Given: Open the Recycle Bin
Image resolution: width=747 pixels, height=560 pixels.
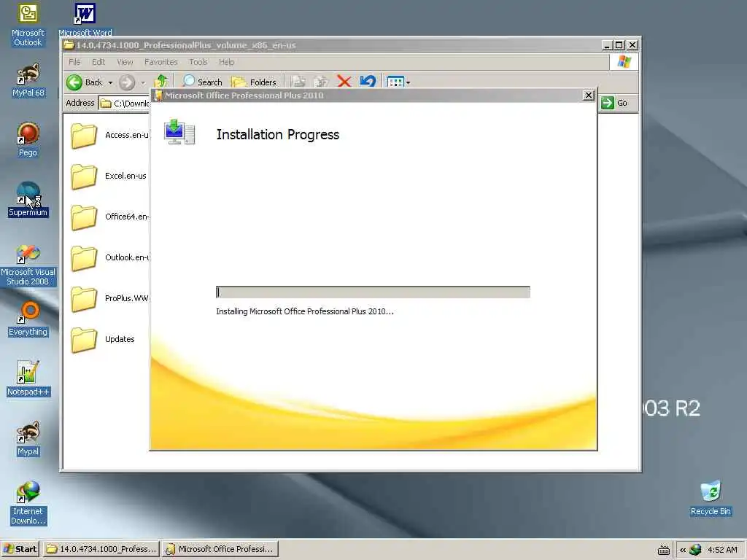Looking at the screenshot, I should [711, 499].
